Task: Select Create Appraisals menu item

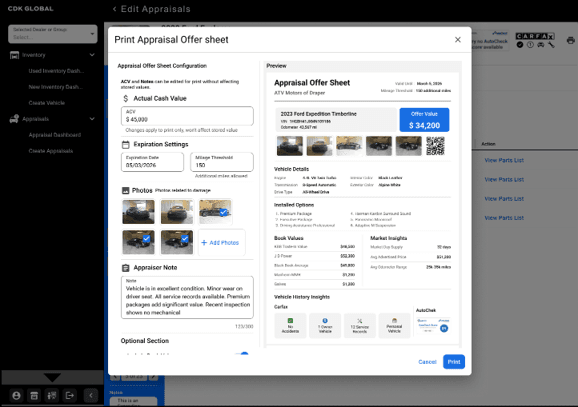Action: pyautogui.click(x=51, y=151)
